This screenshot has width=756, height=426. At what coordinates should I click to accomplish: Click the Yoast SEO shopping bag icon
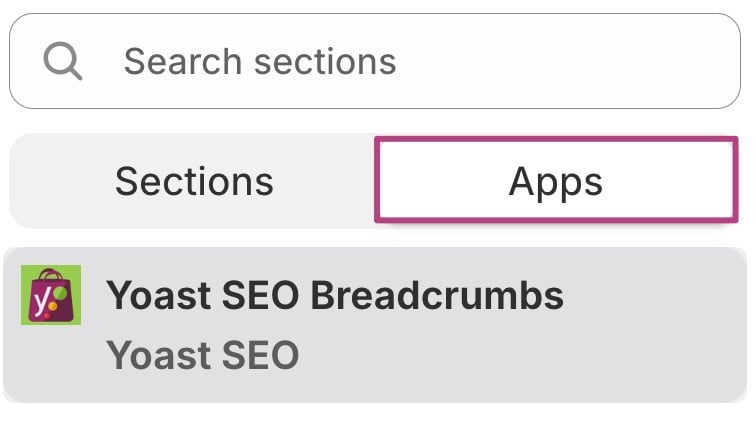point(50,295)
